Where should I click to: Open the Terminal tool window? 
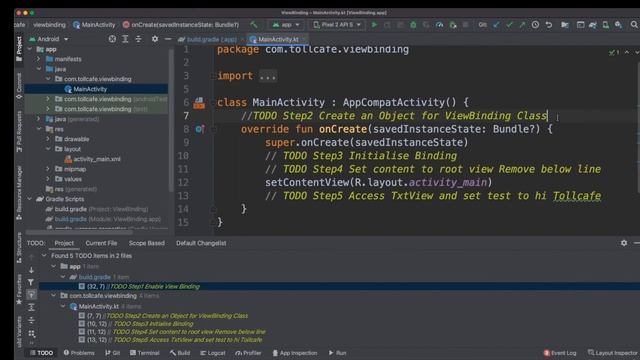[x=144, y=353]
